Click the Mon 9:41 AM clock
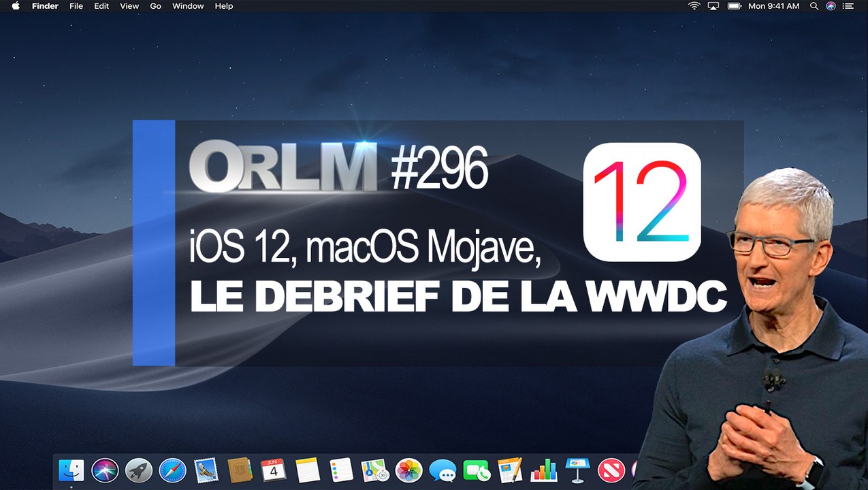Viewport: 868px width, 490px height. [x=773, y=6]
